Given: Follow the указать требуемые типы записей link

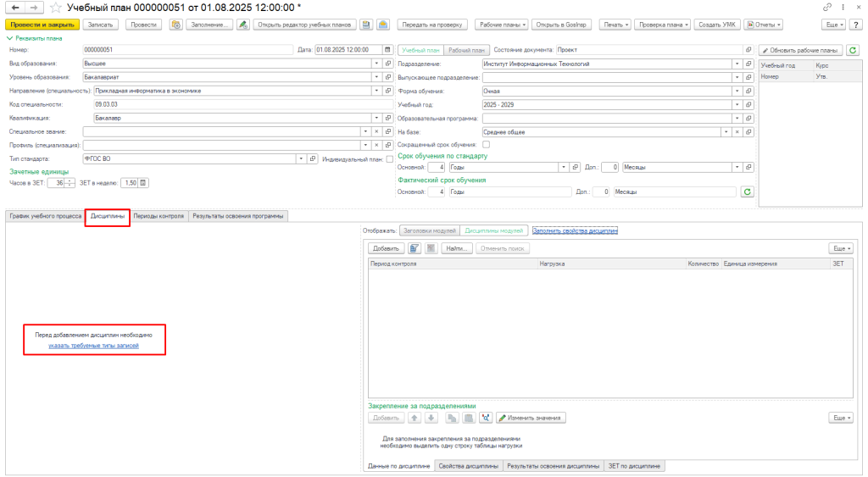Looking at the screenshot, I should pos(93,346).
